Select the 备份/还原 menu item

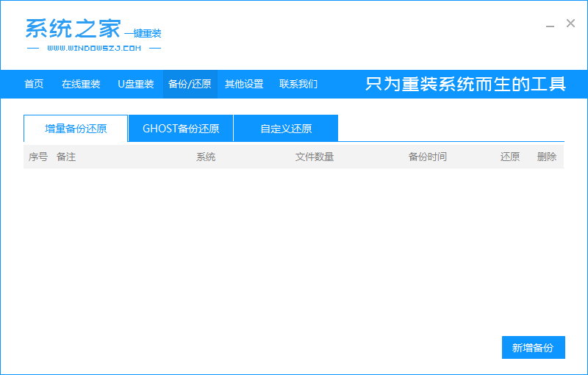coord(190,84)
